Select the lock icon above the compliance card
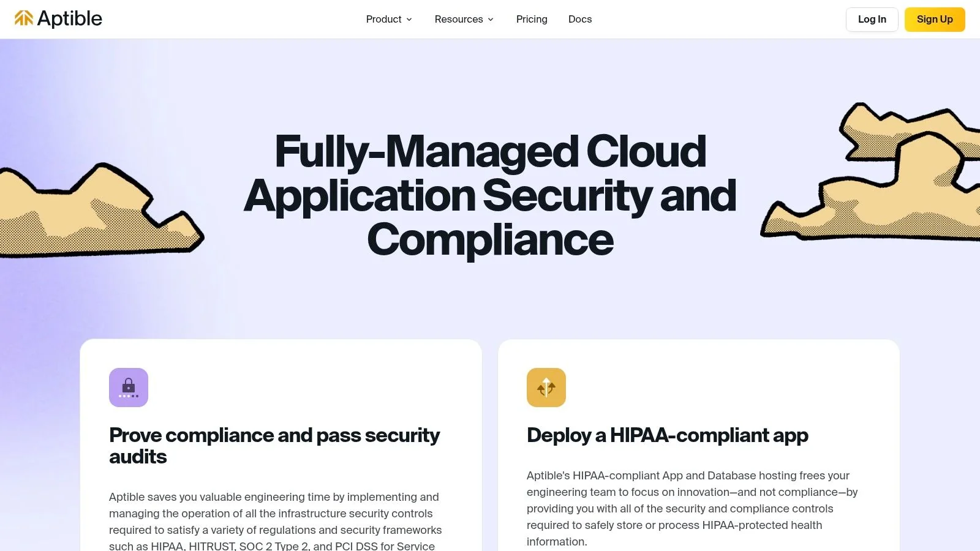The width and height of the screenshot is (980, 551). click(129, 387)
